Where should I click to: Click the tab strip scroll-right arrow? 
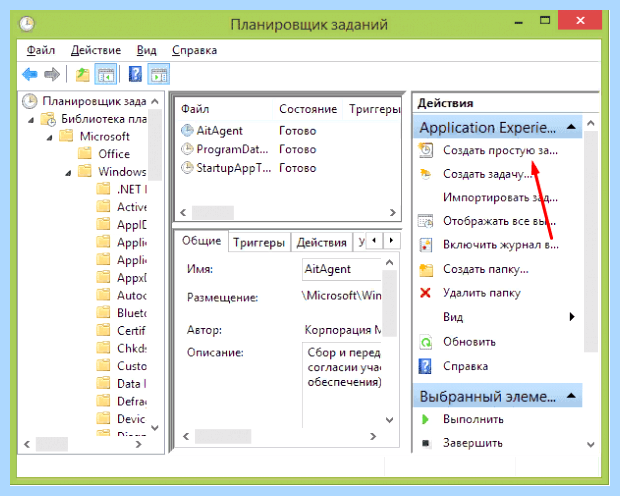pyautogui.click(x=391, y=240)
